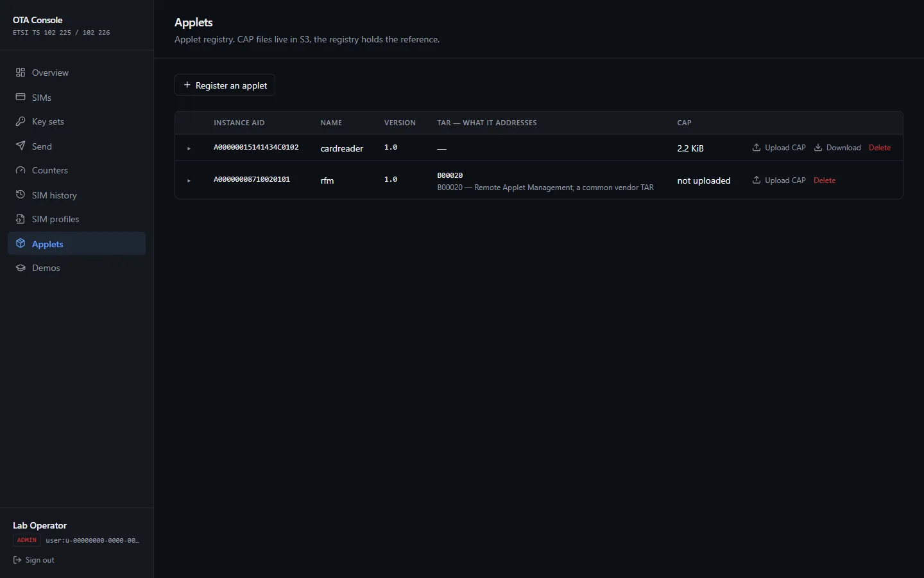Upload CAP for cardreader
The height and width of the screenshot is (578, 924).
click(779, 148)
